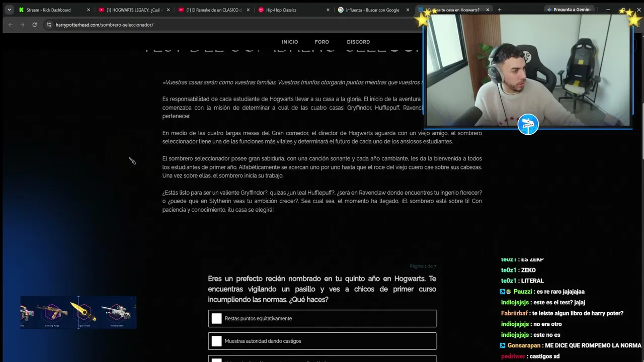The image size is (644, 362).
Task: Click the badge icon beside Gonsarapan
Action: coord(503,345)
